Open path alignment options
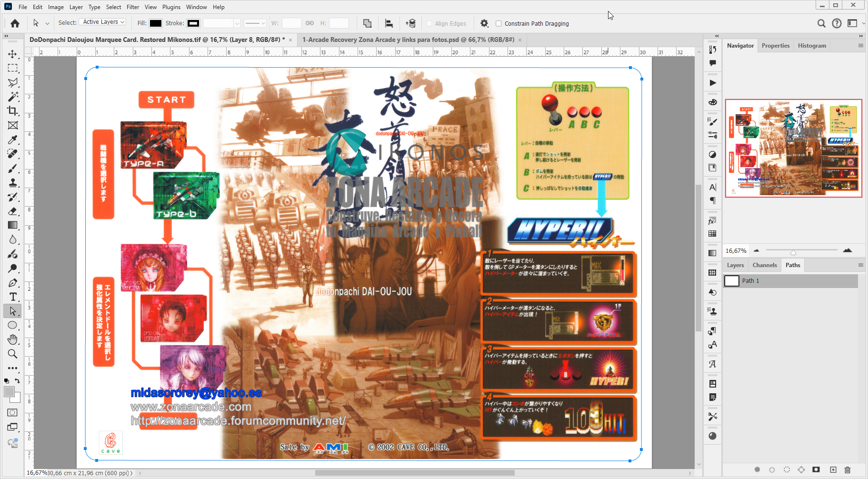 coord(389,23)
